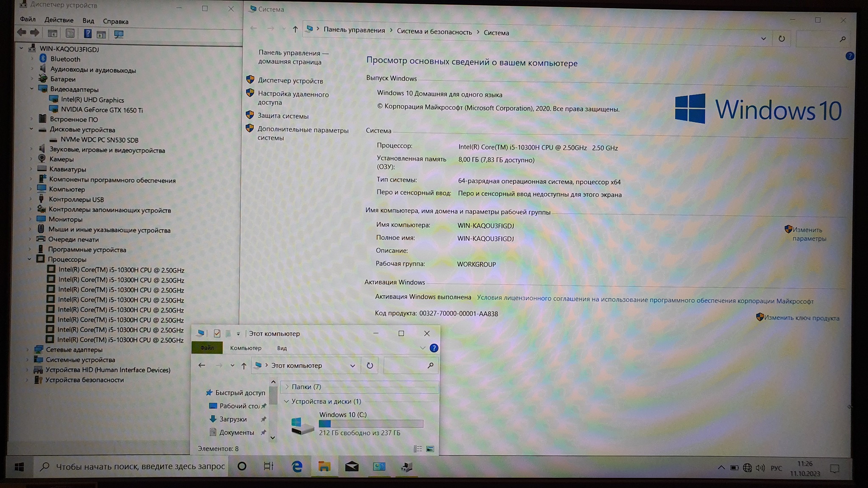The image size is (868, 488).
Task: Click the scan for hardware changes icon
Action: 119,34
